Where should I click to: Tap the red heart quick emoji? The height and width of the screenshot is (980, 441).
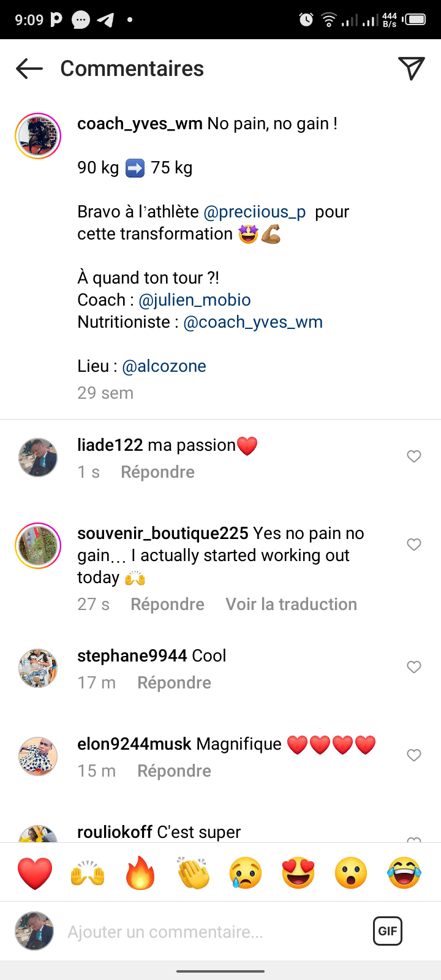tap(35, 873)
